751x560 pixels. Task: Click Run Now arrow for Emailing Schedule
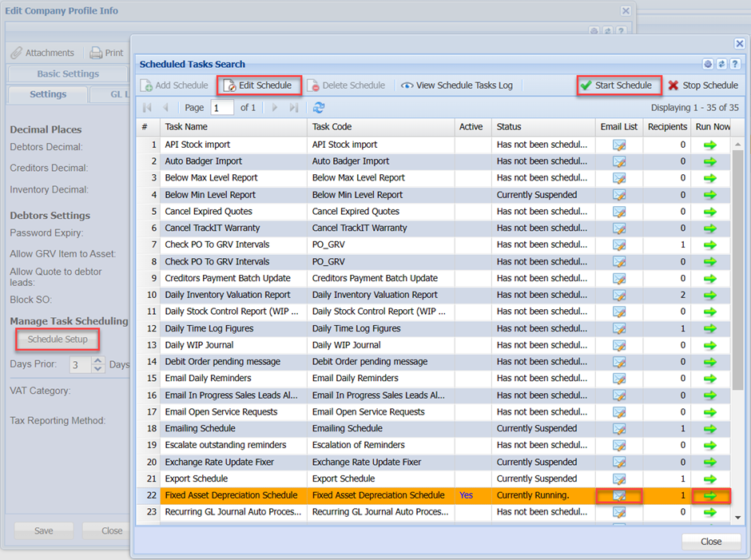click(709, 428)
